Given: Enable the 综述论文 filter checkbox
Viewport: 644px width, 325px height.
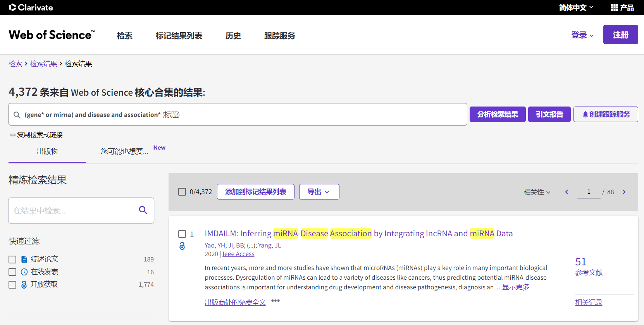Looking at the screenshot, I should pyautogui.click(x=12, y=259).
